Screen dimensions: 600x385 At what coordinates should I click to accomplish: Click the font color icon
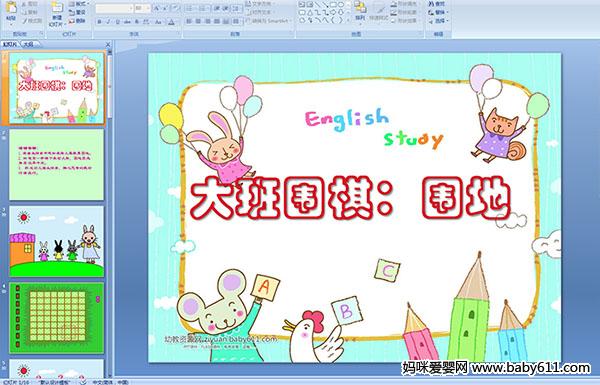[171, 22]
